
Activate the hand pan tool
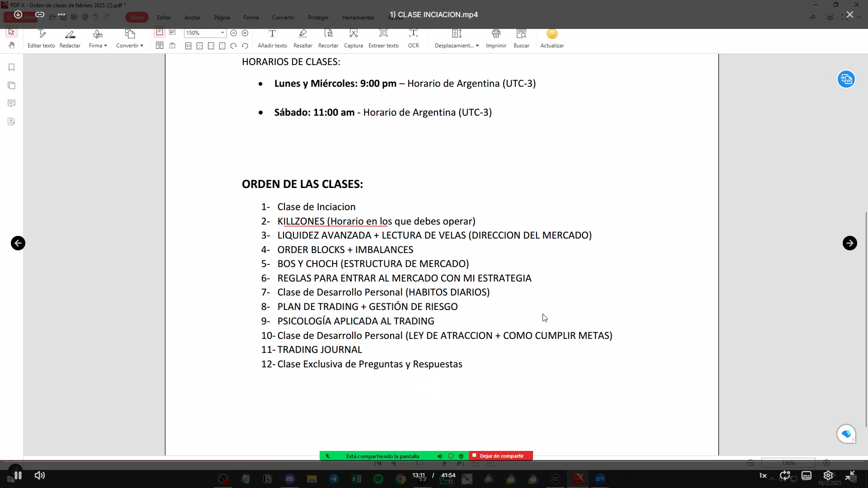[x=11, y=45]
